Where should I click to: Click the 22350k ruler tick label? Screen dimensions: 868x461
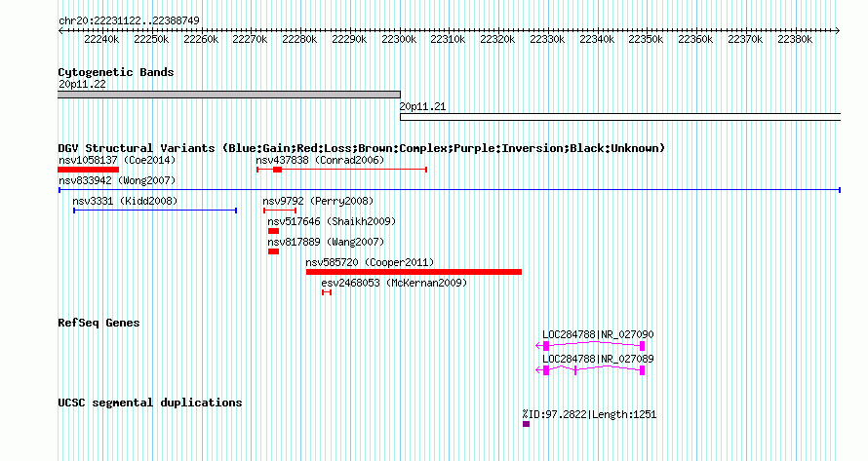pyautogui.click(x=646, y=39)
